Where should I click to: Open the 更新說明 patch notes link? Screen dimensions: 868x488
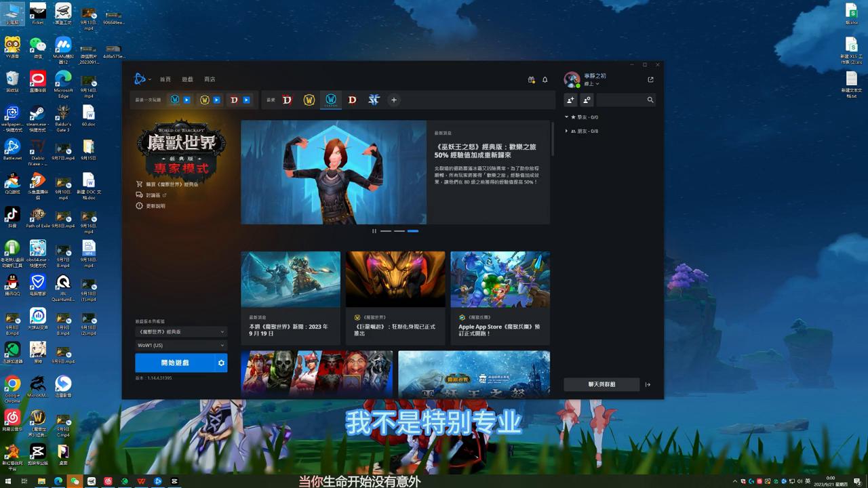point(151,206)
